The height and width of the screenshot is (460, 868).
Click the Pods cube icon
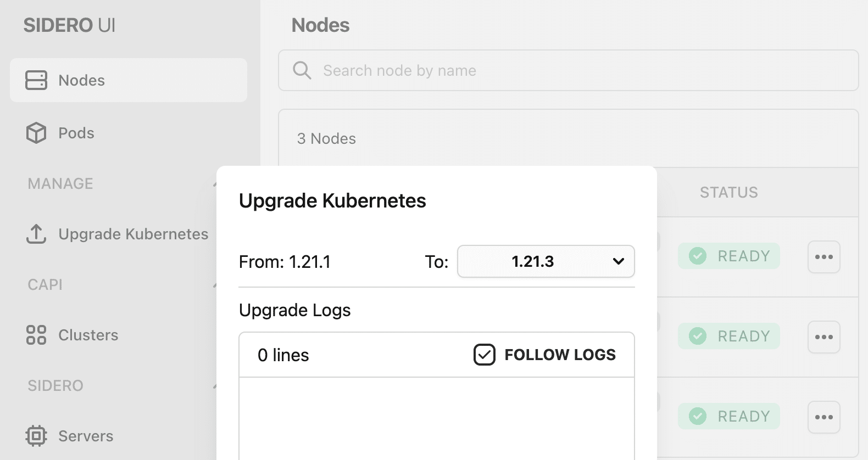pos(36,133)
